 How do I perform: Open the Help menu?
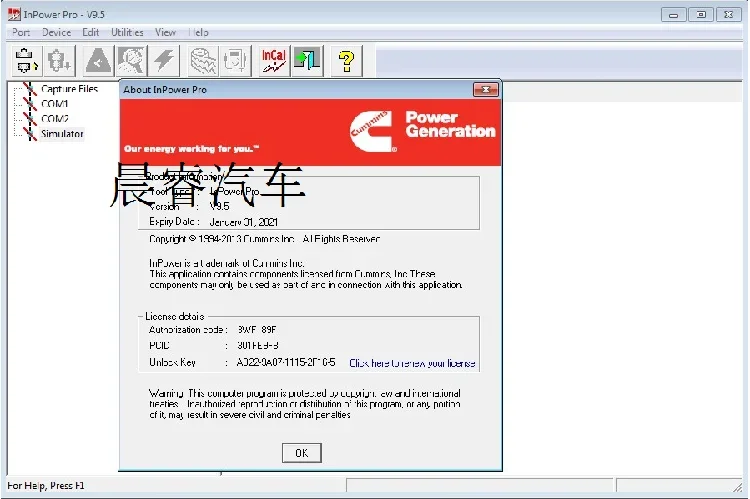(199, 33)
